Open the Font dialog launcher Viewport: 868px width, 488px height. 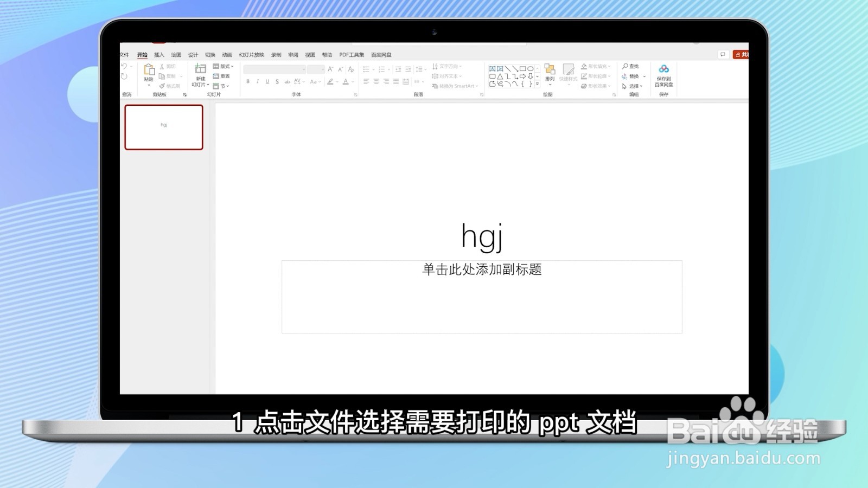(356, 94)
